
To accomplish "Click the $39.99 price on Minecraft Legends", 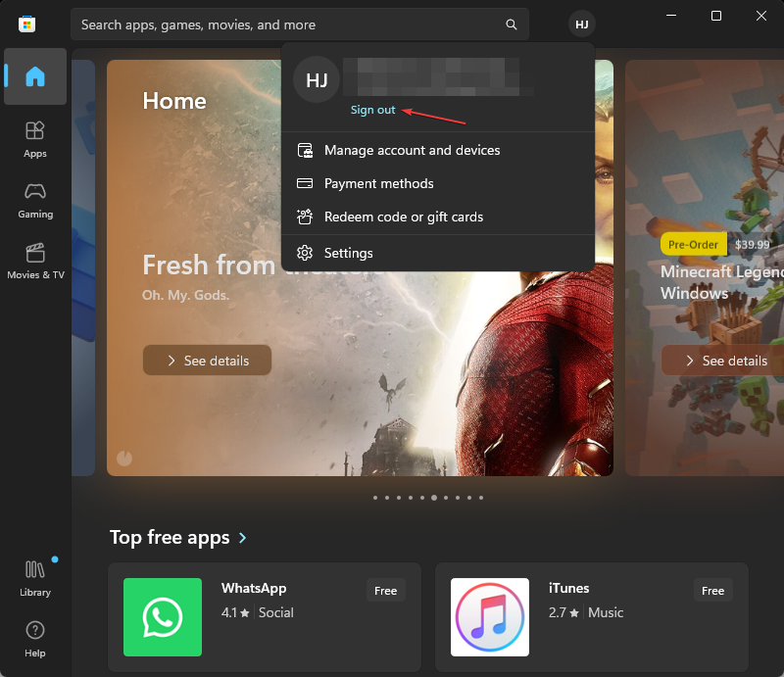I will coord(752,245).
